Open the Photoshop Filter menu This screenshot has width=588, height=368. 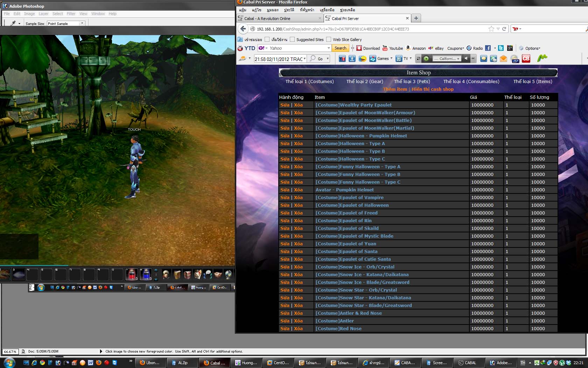pyautogui.click(x=71, y=14)
